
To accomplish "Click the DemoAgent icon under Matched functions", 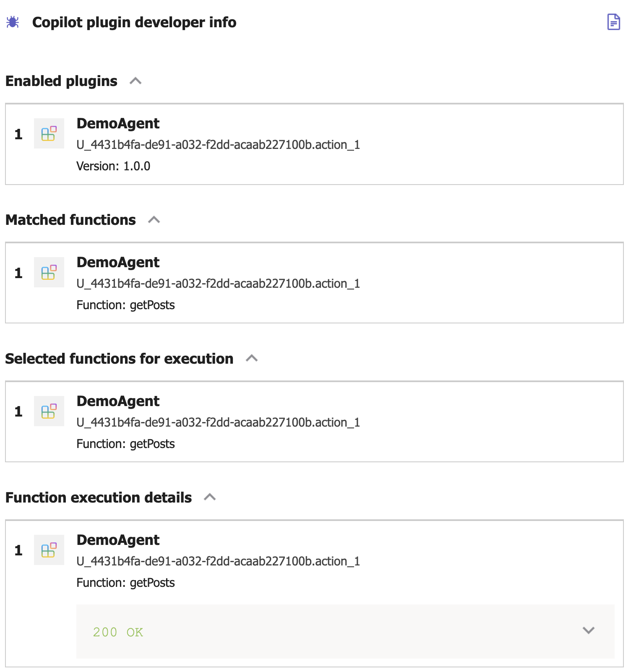I will pos(49,272).
